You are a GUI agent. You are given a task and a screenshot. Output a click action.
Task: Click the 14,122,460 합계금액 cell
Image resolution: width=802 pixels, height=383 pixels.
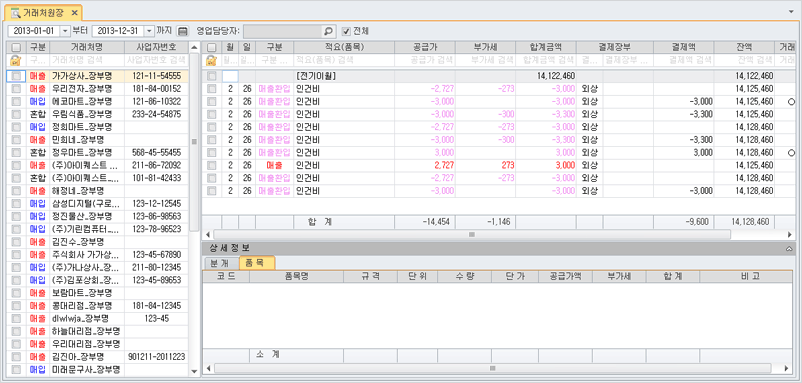tap(546, 76)
